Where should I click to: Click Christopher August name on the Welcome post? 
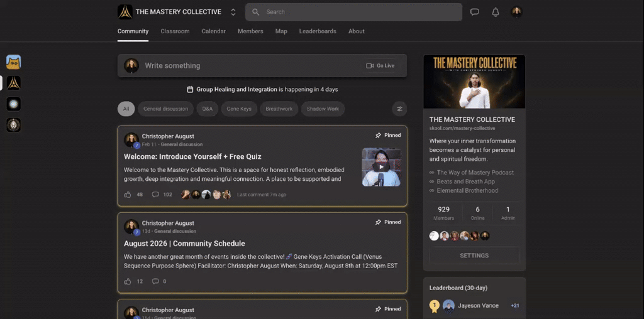coord(168,136)
